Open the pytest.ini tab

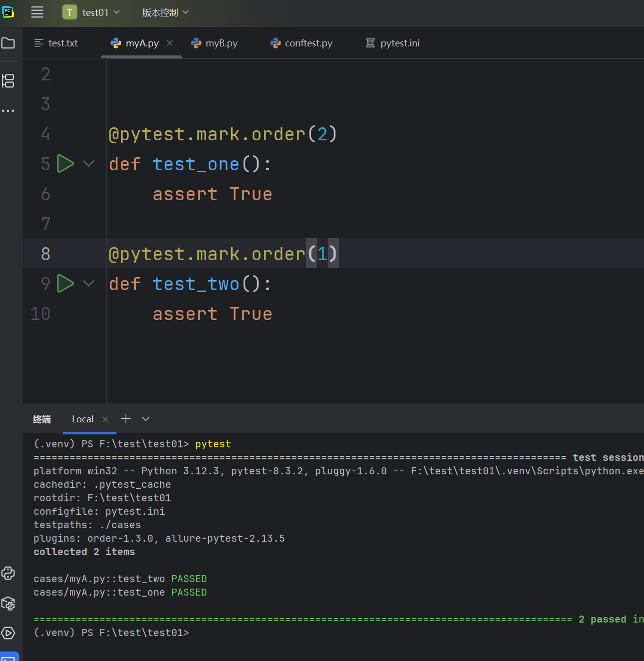coord(393,43)
